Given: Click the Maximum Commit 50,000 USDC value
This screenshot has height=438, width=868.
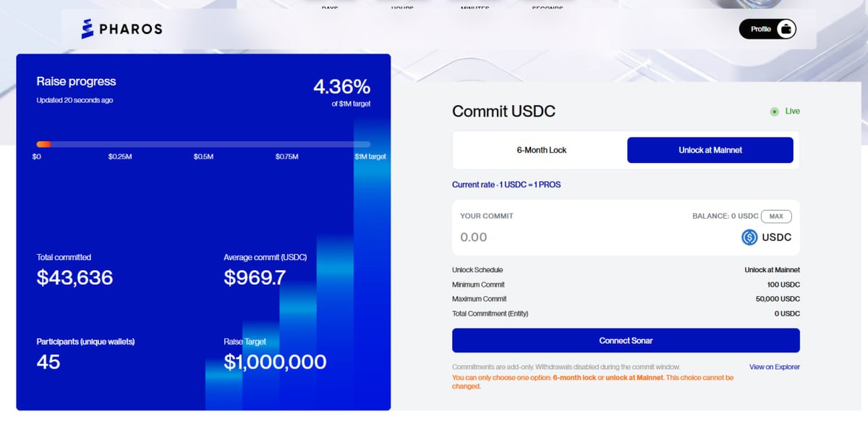Looking at the screenshot, I should click(x=778, y=299).
